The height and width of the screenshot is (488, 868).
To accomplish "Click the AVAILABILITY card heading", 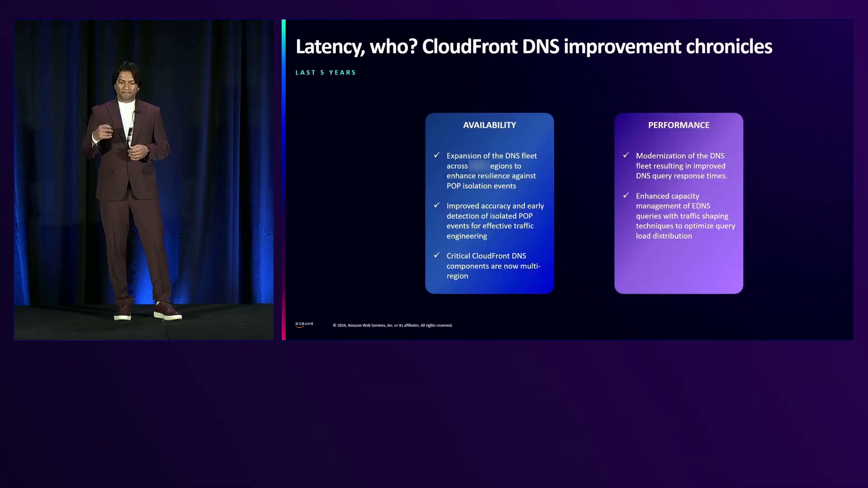I will coord(489,125).
